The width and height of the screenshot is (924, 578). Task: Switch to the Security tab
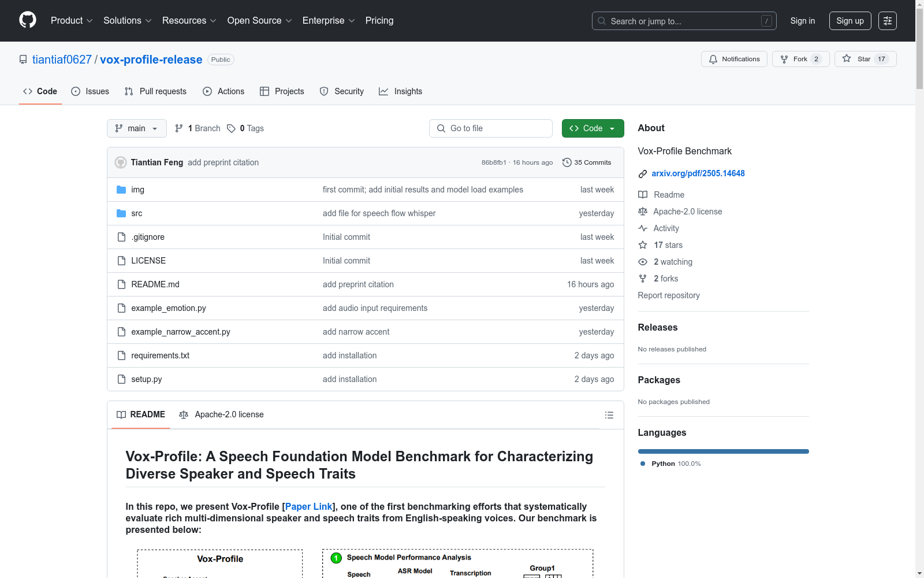click(342, 91)
